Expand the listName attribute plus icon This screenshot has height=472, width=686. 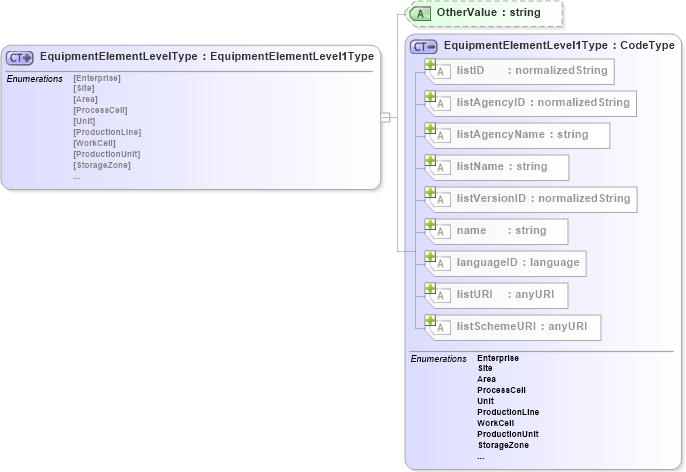click(430, 160)
